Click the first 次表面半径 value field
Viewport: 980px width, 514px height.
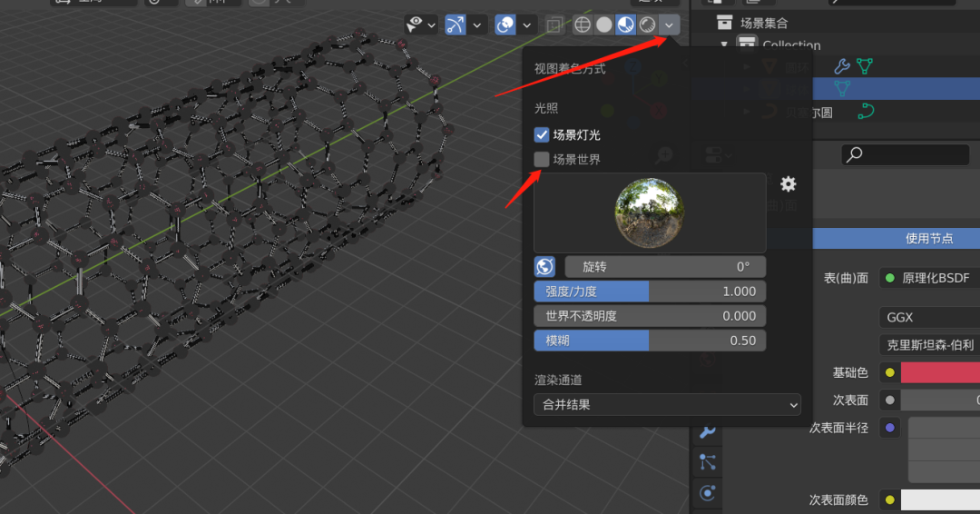click(x=944, y=428)
